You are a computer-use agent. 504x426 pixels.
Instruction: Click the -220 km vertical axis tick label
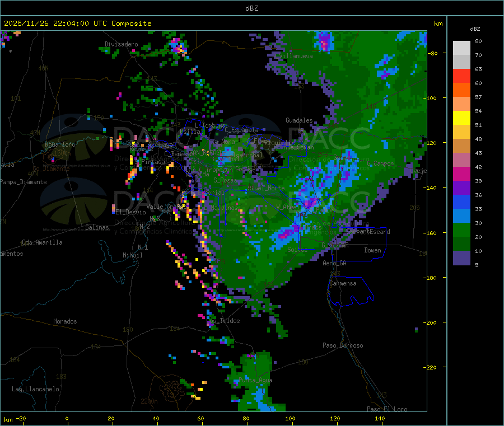431,367
